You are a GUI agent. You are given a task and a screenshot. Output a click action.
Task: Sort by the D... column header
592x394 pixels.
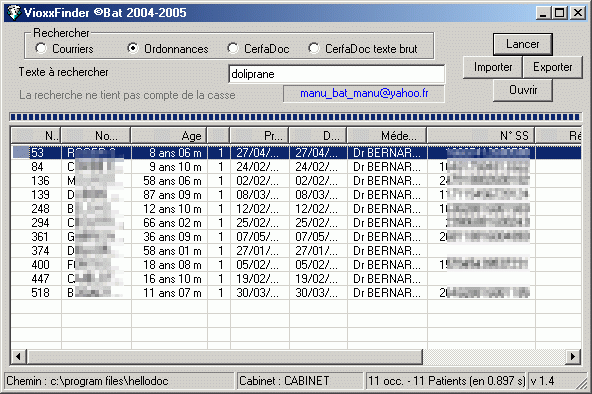(x=318, y=135)
